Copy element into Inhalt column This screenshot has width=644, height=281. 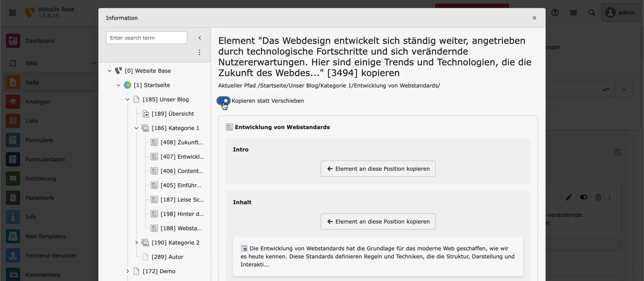coord(378,222)
